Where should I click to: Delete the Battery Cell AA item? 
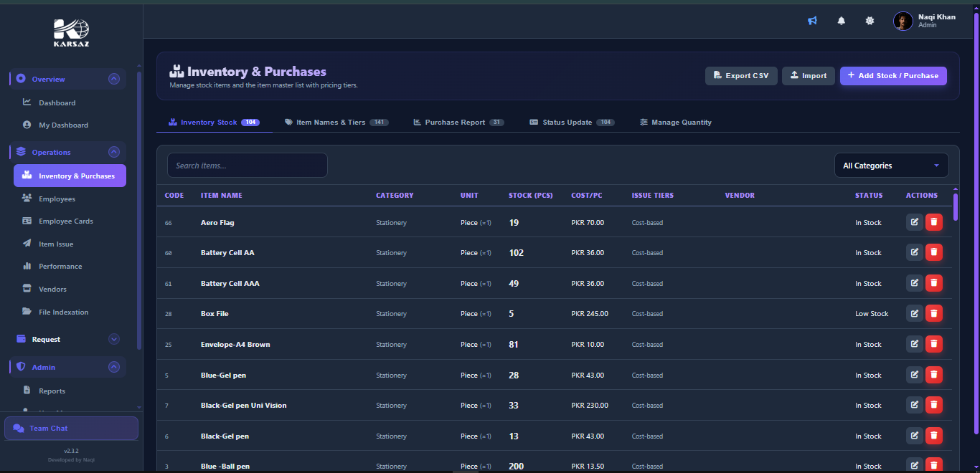933,252
